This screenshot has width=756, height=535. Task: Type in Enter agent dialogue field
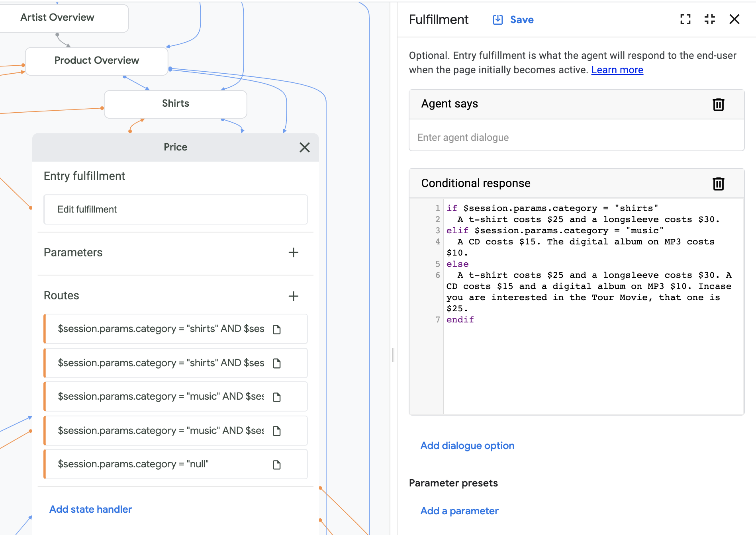[x=576, y=137]
